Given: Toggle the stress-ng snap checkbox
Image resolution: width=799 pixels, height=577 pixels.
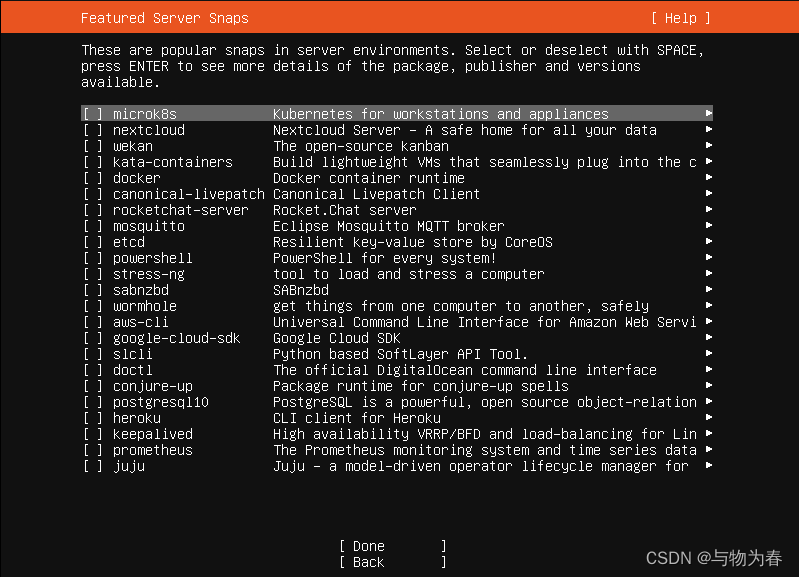Looking at the screenshot, I should click(93, 274).
